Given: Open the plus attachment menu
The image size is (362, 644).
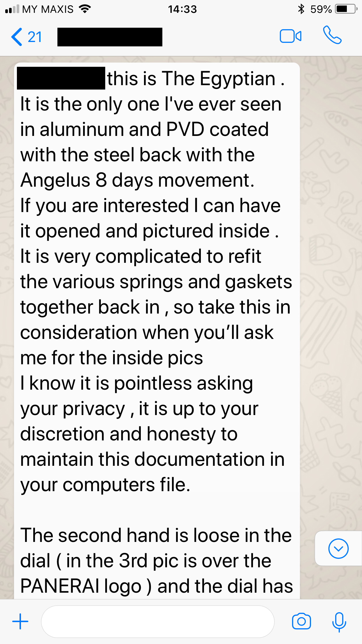Looking at the screenshot, I should (x=20, y=621).
